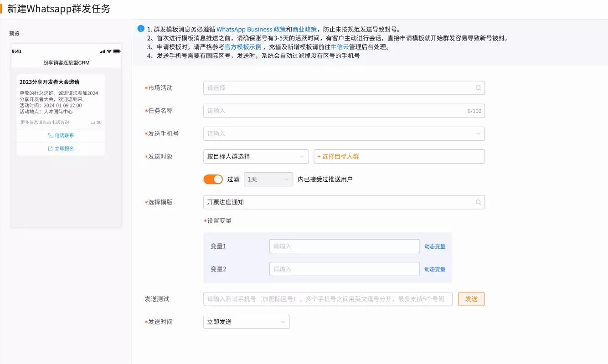Open the 发送手机号 dropdown

[344, 133]
